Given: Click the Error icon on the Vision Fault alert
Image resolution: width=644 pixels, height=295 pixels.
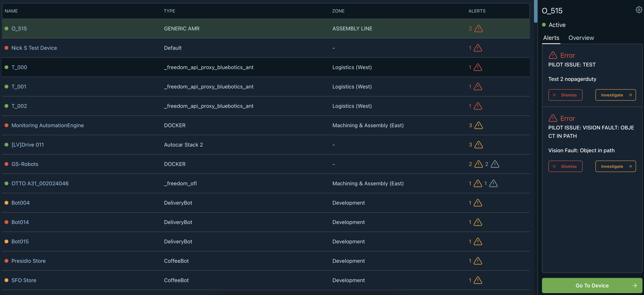Looking at the screenshot, I should coord(553,118).
